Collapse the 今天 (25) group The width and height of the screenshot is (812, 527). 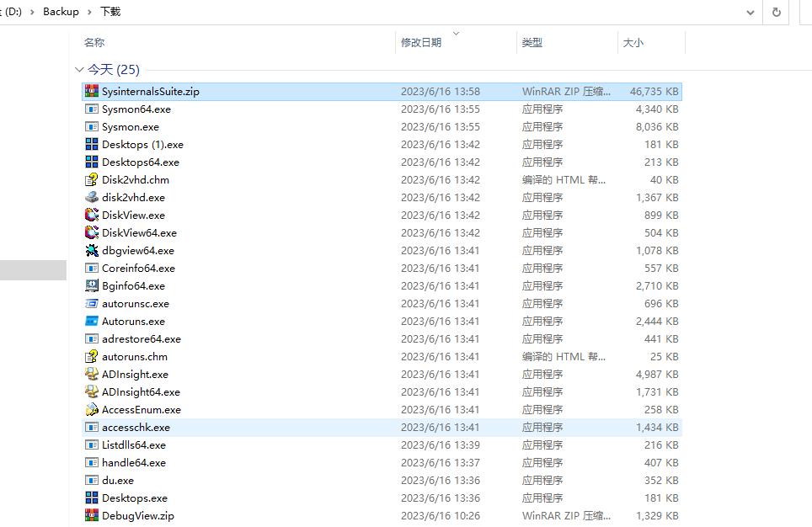coord(78,69)
